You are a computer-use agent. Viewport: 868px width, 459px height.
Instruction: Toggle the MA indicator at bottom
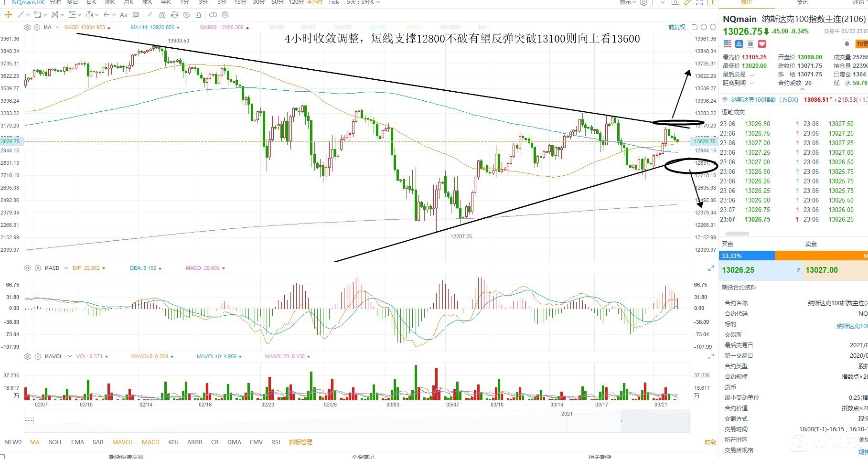tap(35, 442)
